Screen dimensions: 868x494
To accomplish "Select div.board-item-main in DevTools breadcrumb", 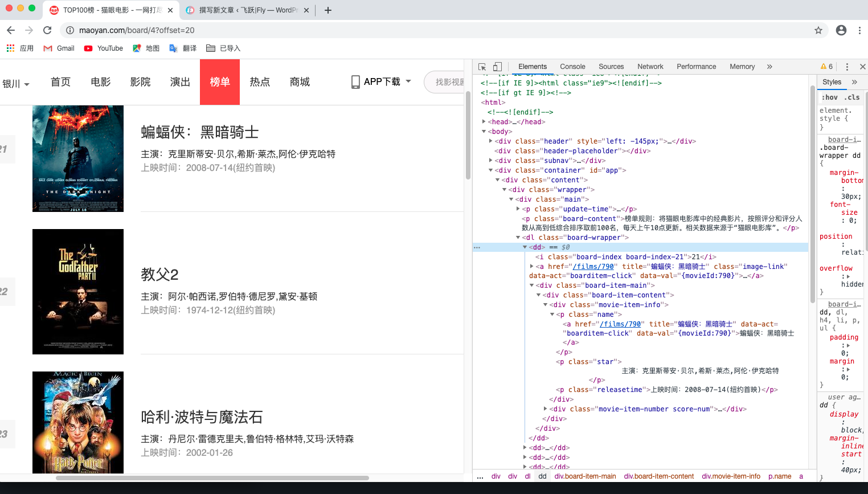I will [585, 476].
